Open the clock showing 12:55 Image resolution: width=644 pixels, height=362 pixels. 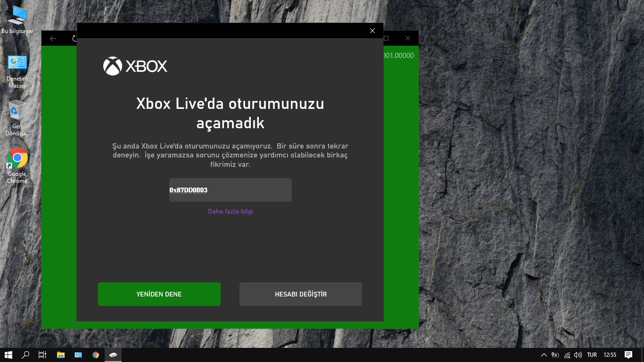[x=610, y=355]
